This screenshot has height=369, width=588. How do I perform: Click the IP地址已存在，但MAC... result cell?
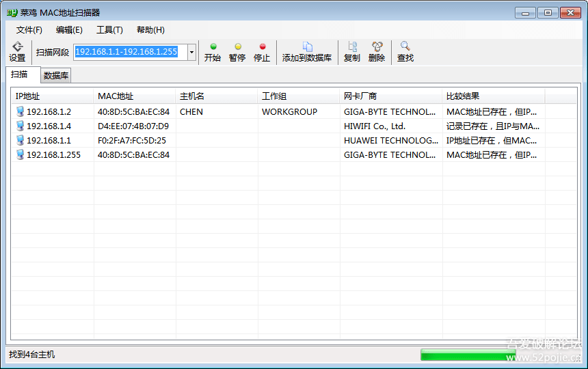(x=491, y=141)
